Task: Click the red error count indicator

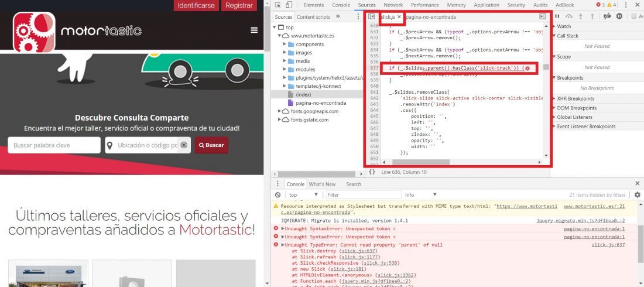Action: pos(601,5)
